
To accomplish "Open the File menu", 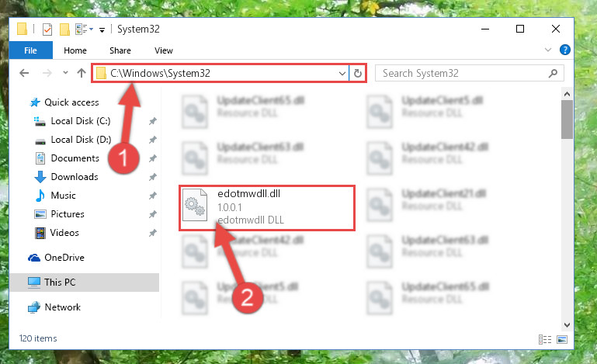I will pos(30,50).
